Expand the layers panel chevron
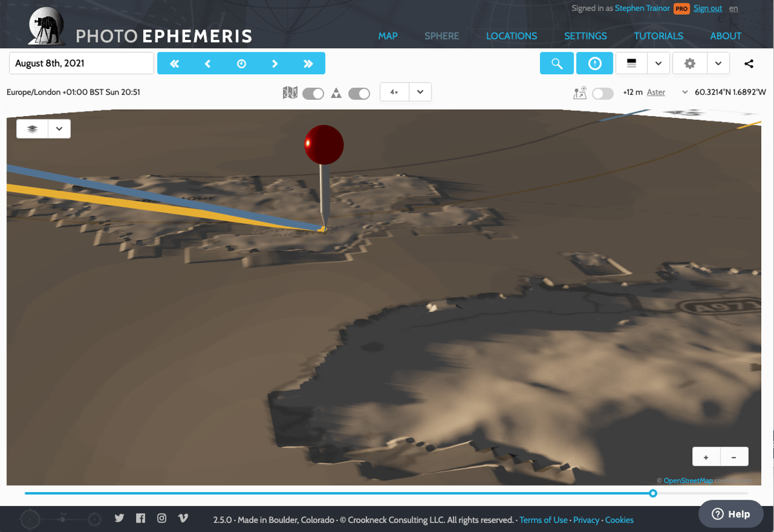The height and width of the screenshot is (532, 774). coord(59,128)
